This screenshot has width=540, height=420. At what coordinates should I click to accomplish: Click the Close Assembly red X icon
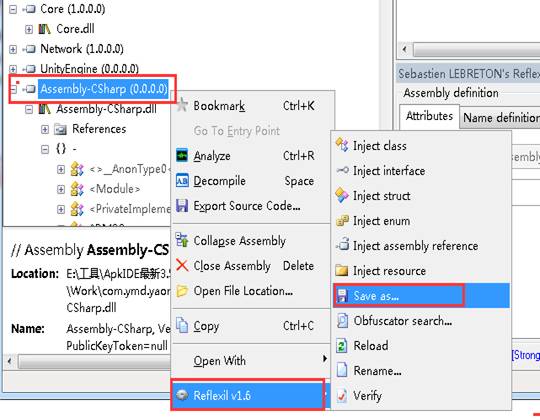tap(182, 265)
